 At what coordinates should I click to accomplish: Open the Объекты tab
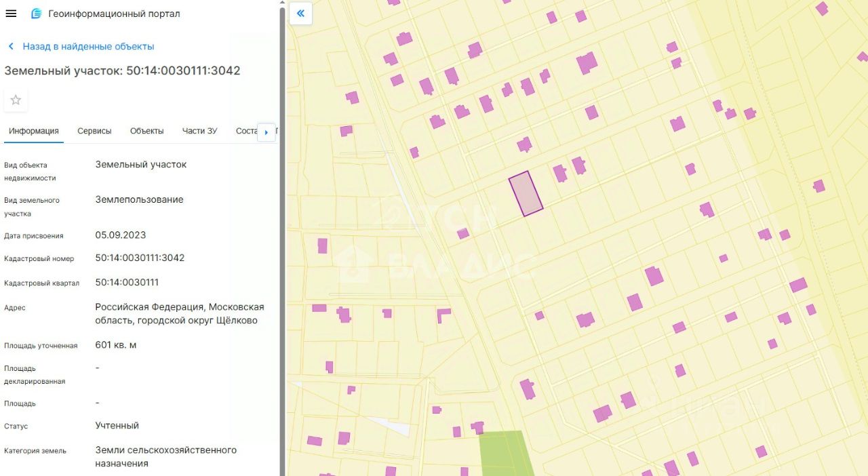pos(146,131)
